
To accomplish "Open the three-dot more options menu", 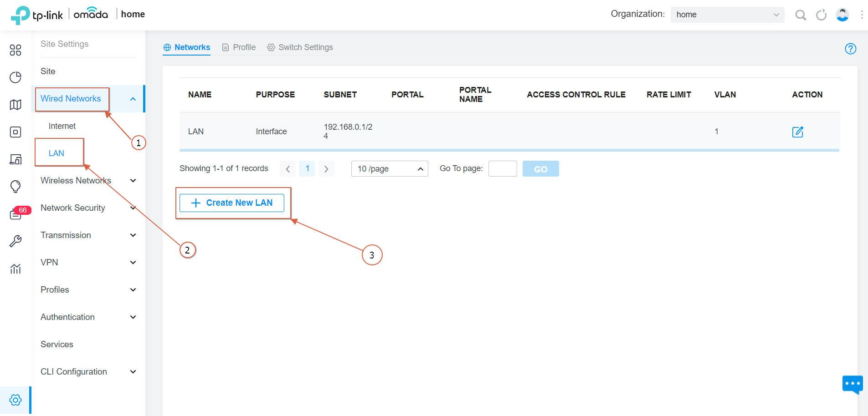I will click(x=862, y=15).
